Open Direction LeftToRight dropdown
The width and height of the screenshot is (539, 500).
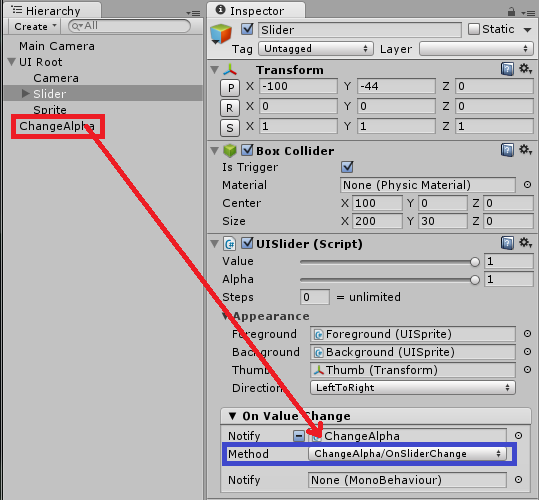[x=413, y=388]
